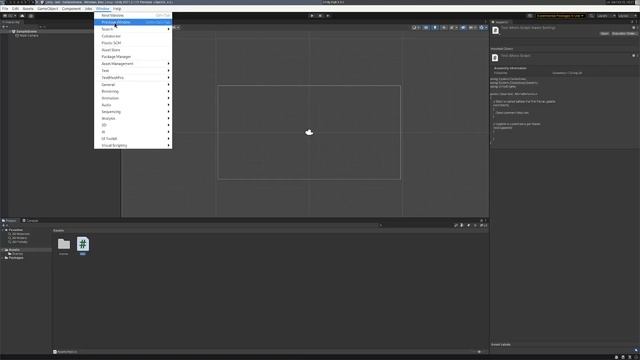Expand the Analysis submenu
The image size is (640, 360).
pyautogui.click(x=133, y=118)
